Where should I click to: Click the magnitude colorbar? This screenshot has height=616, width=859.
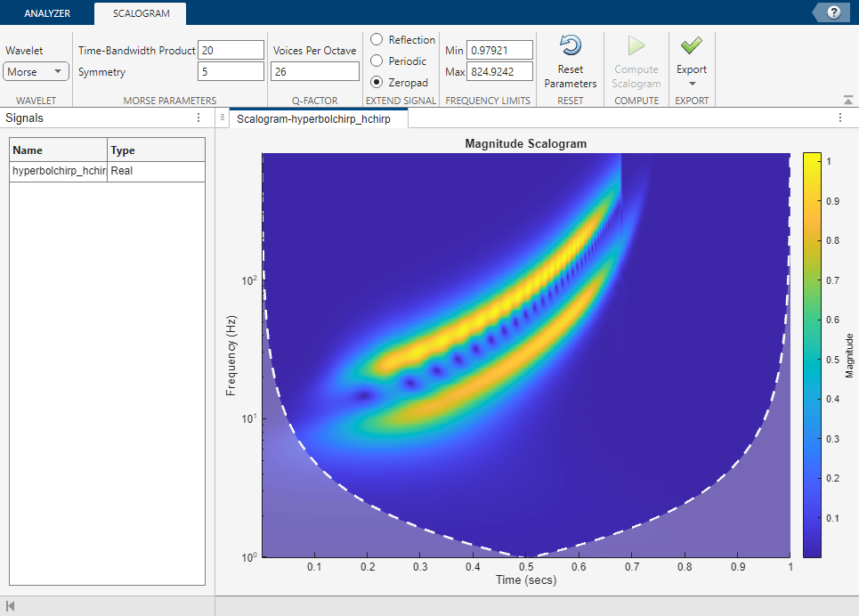pyautogui.click(x=812, y=355)
